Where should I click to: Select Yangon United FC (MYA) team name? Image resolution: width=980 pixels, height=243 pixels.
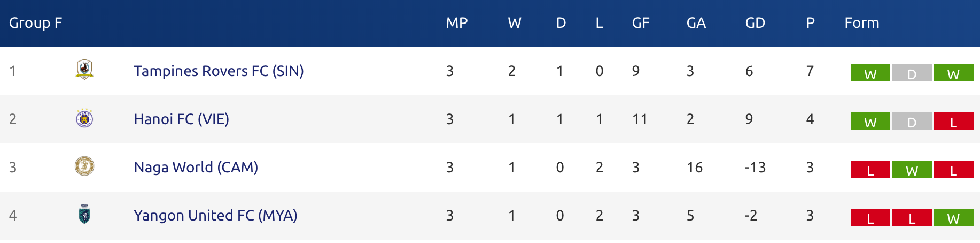click(x=215, y=215)
